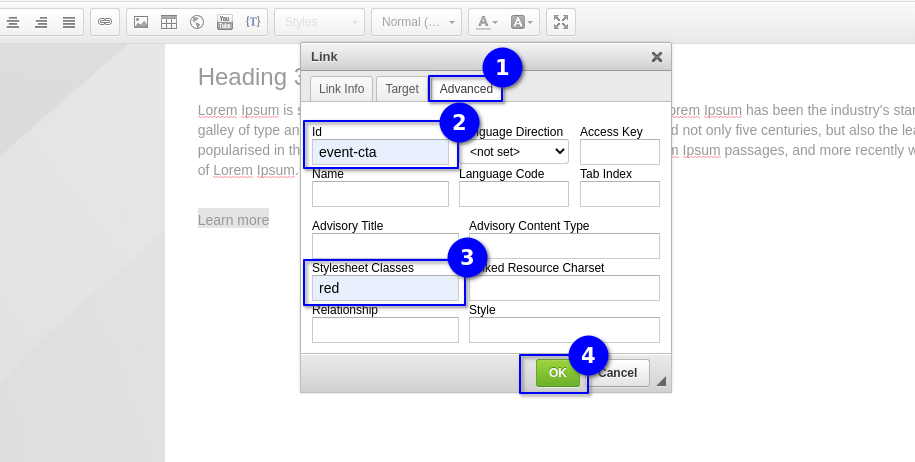Insert a table from the toolbar
The height and width of the screenshot is (462, 915).
tap(169, 21)
